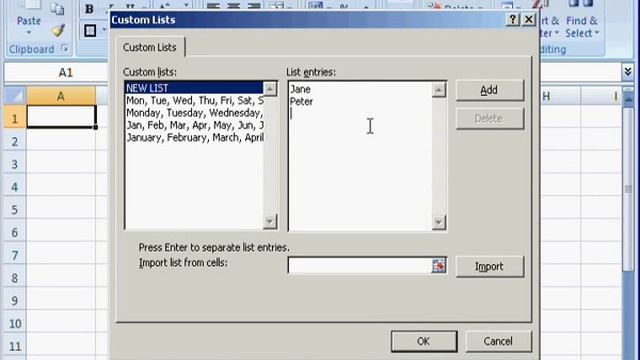This screenshot has height=360, width=640.
Task: Close the Custom Lists dialog
Action: click(x=529, y=20)
